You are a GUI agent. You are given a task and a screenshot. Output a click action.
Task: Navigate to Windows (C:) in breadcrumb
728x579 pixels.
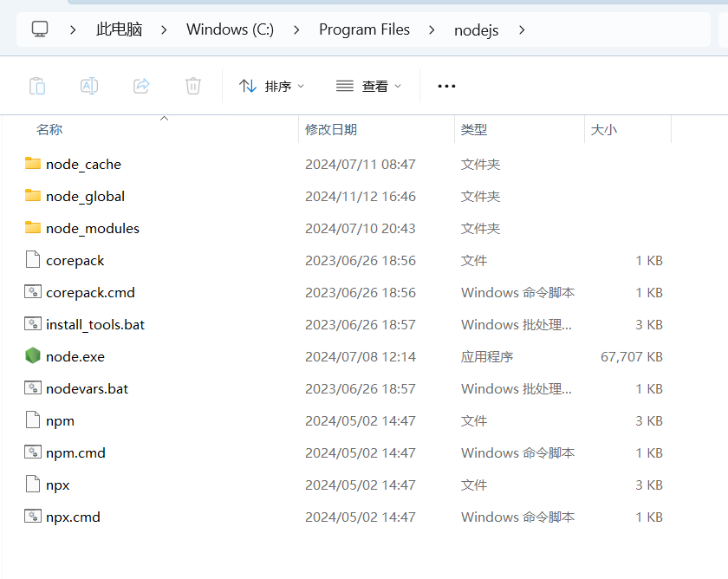pyautogui.click(x=231, y=29)
